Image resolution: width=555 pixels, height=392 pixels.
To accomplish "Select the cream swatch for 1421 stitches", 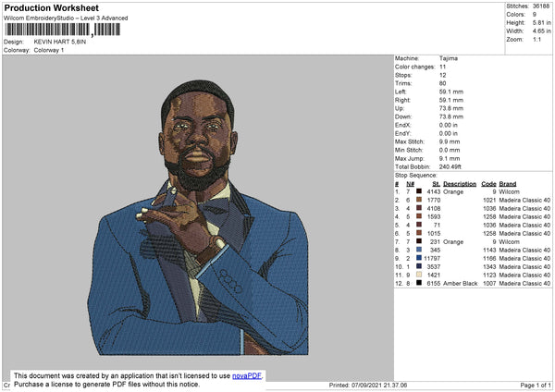I will point(419,275).
